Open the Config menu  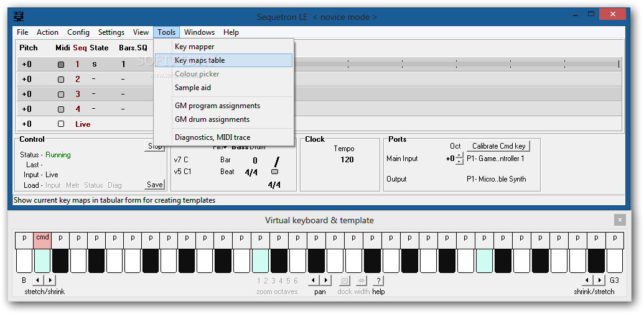tap(78, 32)
